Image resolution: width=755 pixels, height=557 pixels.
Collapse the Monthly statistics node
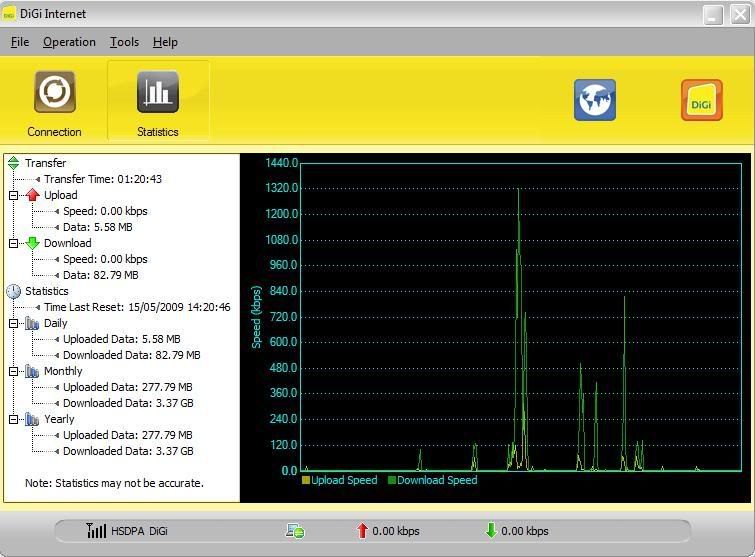click(x=13, y=372)
